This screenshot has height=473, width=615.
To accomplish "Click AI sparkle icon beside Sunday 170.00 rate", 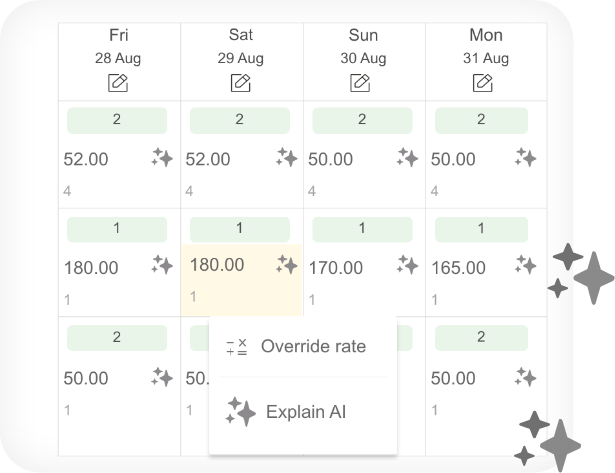I will click(x=407, y=265).
